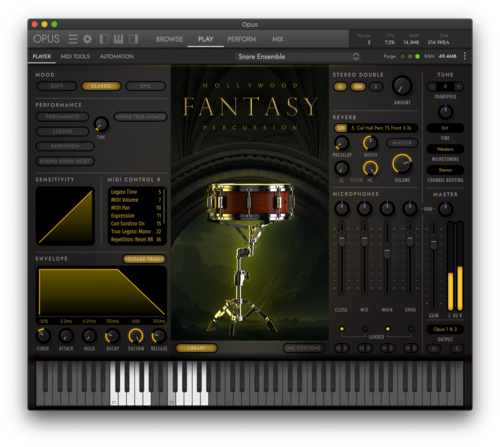Solo the master output with S
The width and height of the screenshot is (500, 447).
click(457, 349)
